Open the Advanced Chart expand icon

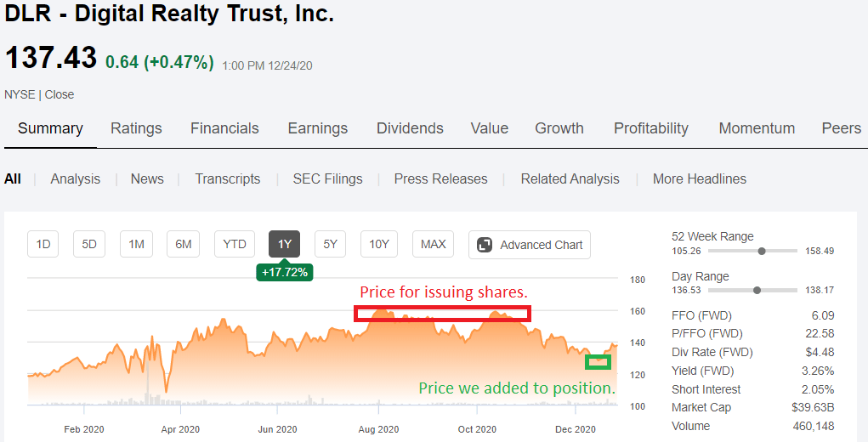485,245
